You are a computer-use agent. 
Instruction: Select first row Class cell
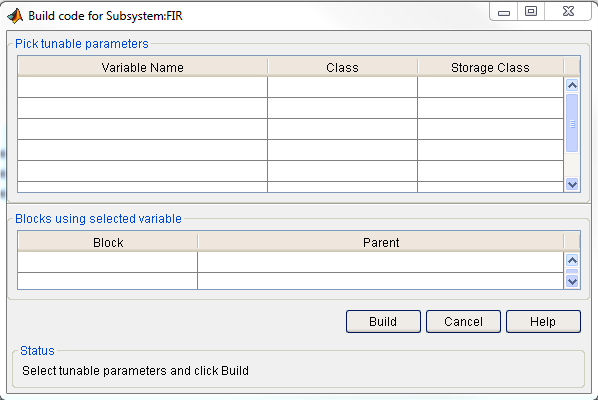pos(342,87)
